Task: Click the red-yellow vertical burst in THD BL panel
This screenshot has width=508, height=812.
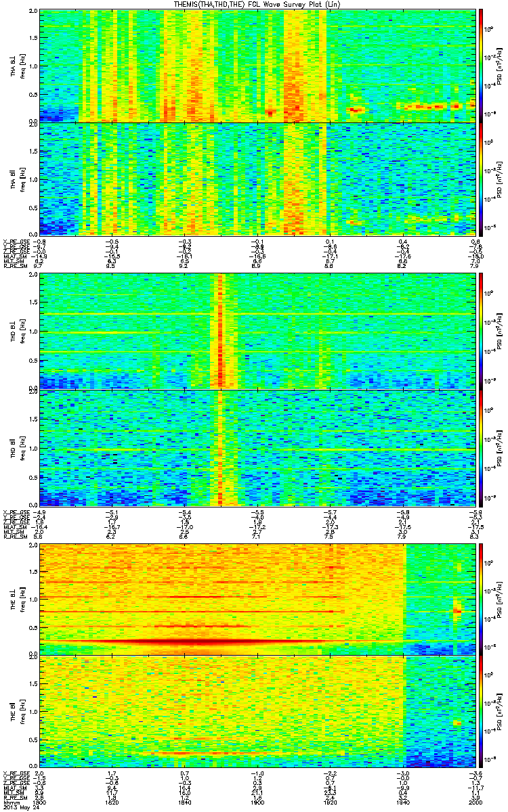Action: tap(219, 332)
